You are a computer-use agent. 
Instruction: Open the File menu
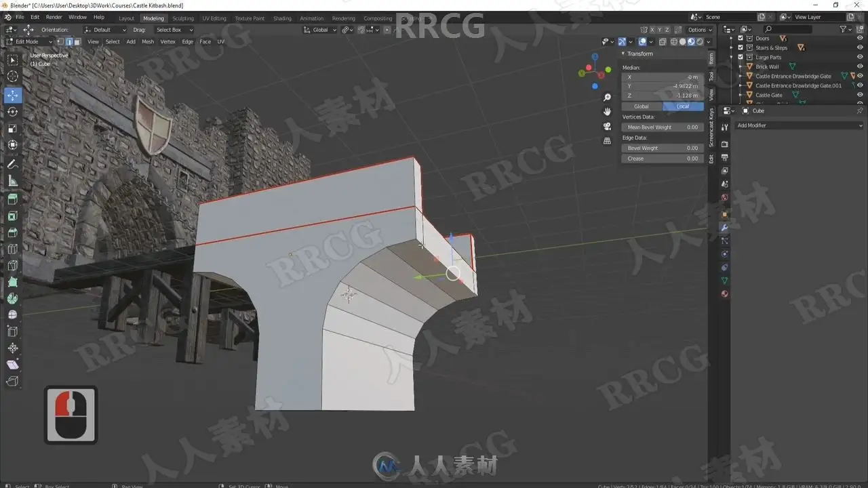tap(19, 17)
